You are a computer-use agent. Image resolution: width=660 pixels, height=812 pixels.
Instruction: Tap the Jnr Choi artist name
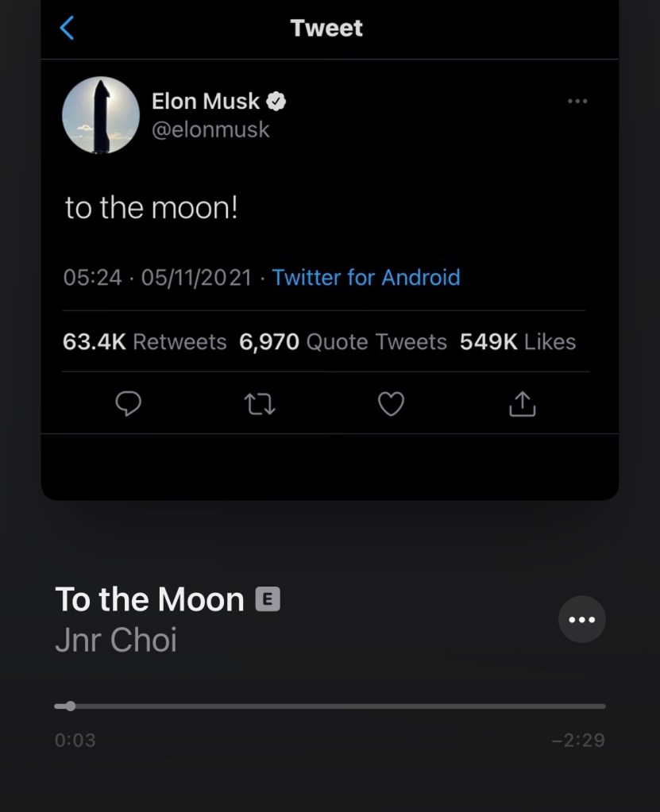tap(116, 640)
